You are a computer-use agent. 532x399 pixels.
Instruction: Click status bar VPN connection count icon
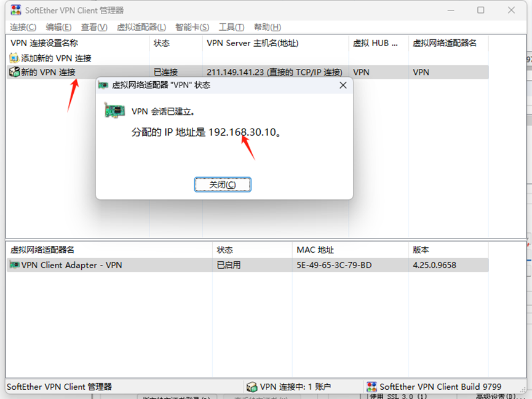pyautogui.click(x=252, y=387)
